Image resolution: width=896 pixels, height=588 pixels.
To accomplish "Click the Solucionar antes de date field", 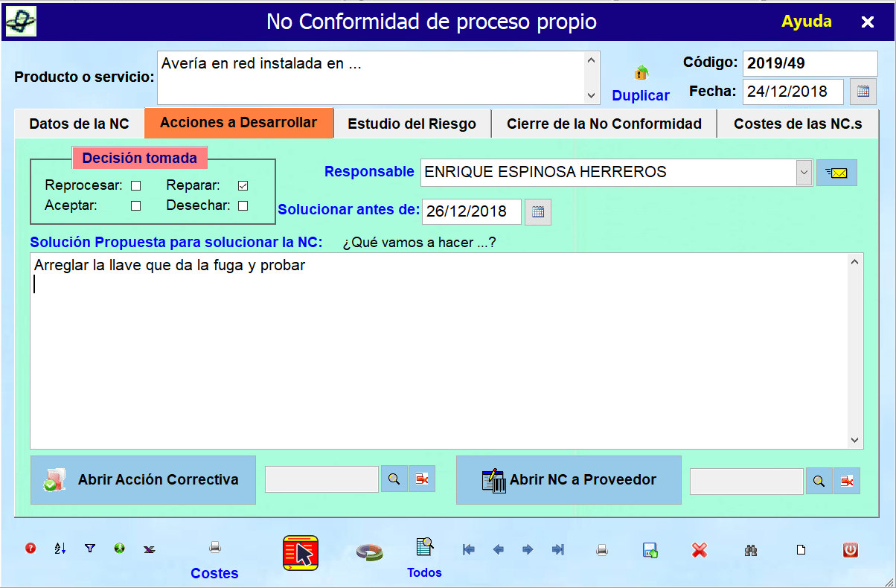I will coord(472,211).
